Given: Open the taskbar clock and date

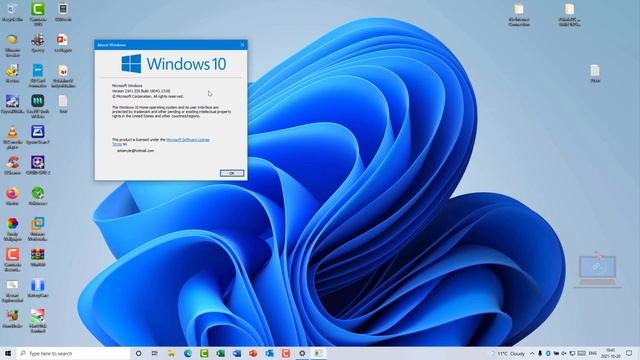Looking at the screenshot, I should (611, 353).
